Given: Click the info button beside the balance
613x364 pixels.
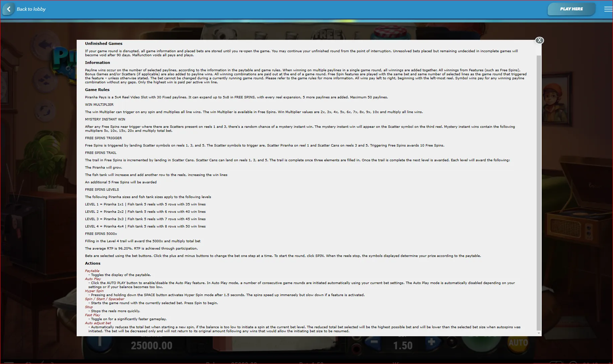Looking at the screenshot, I should 99,342.
